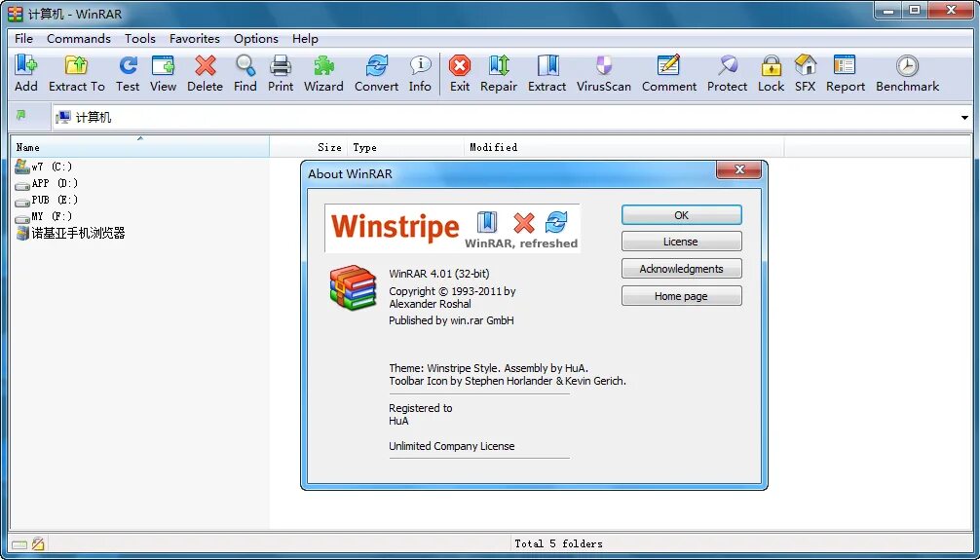The image size is (980, 560).
Task: Click the Protect umbrella icon
Action: pos(727,65)
